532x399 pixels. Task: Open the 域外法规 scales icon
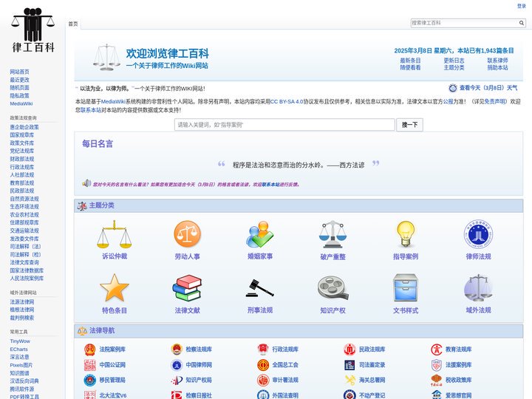pyautogui.click(x=478, y=288)
